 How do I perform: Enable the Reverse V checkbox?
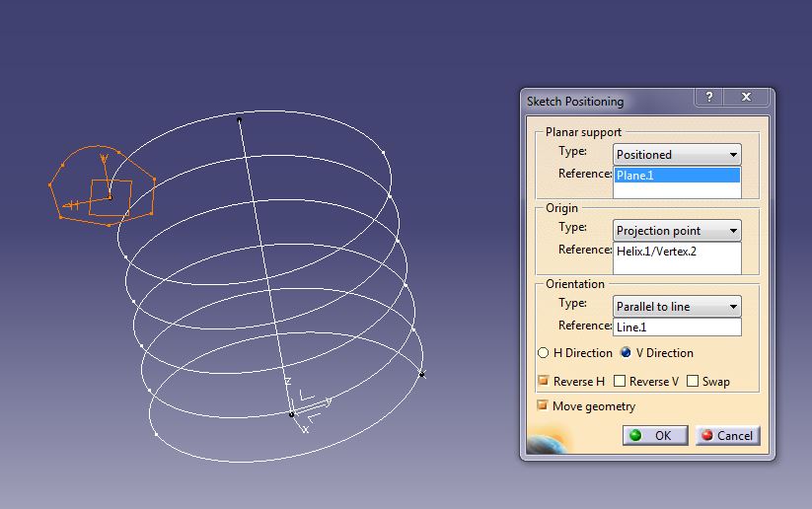620,381
